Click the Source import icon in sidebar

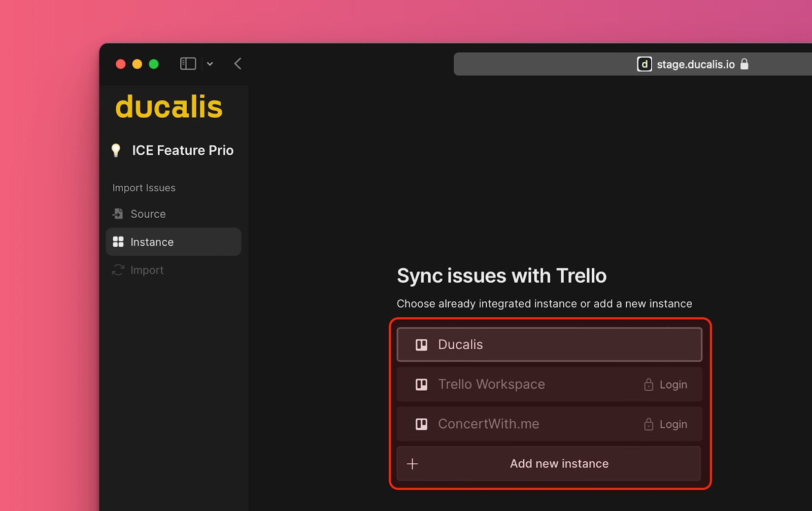[117, 214]
